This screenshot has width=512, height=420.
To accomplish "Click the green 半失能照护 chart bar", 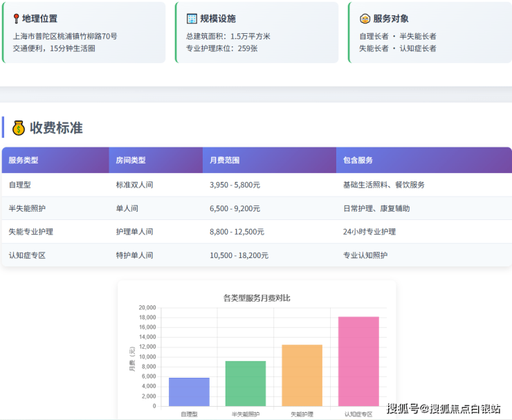I will 246,383.
